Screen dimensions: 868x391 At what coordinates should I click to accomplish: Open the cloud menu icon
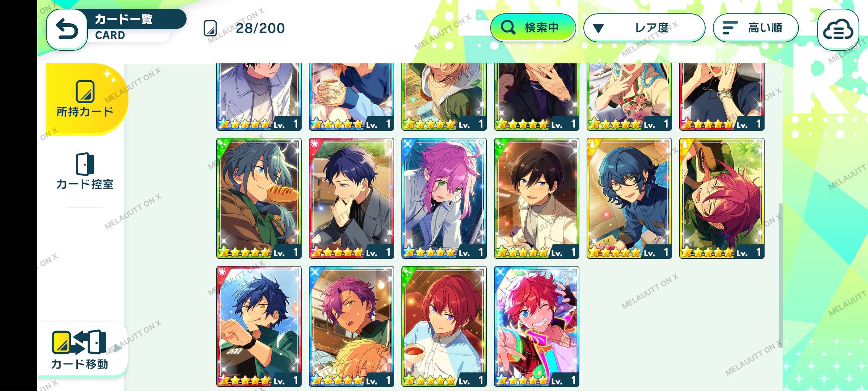838,30
